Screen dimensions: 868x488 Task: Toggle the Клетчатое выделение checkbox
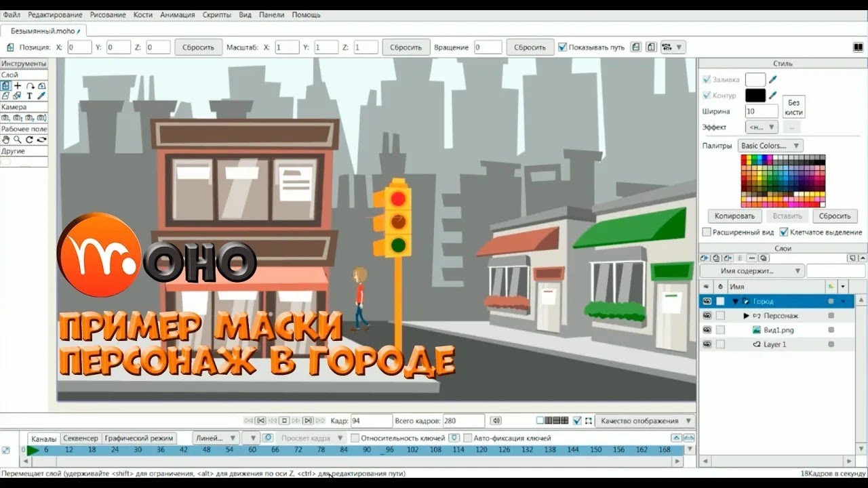(784, 232)
